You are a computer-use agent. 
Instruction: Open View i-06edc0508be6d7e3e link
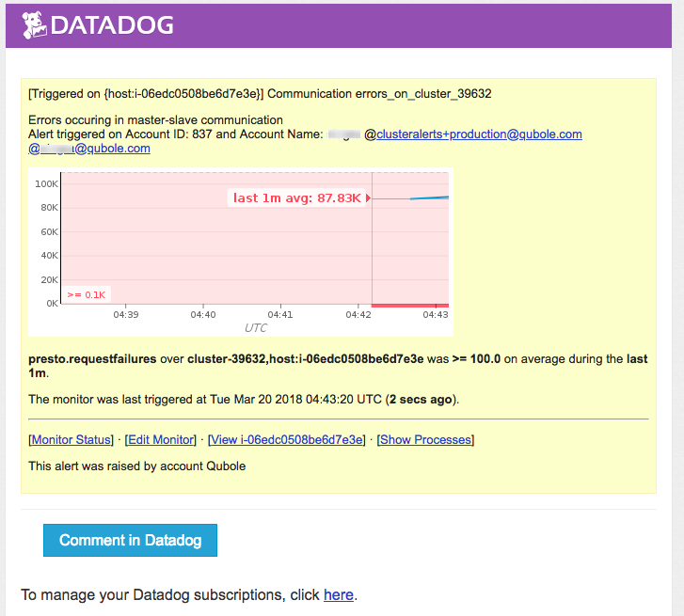pos(287,439)
